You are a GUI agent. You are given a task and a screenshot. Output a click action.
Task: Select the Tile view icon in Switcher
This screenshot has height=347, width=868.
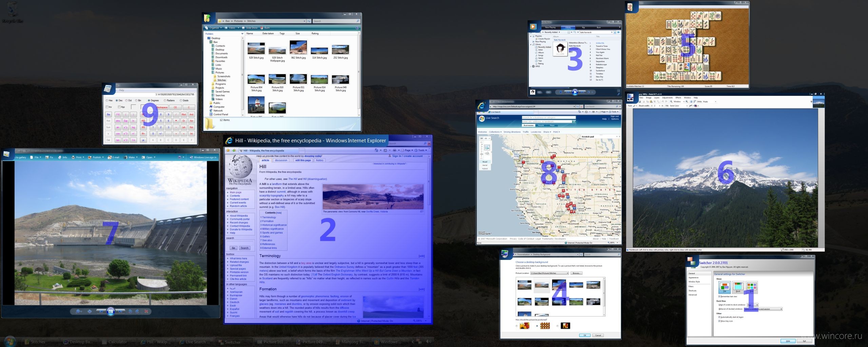[725, 287]
